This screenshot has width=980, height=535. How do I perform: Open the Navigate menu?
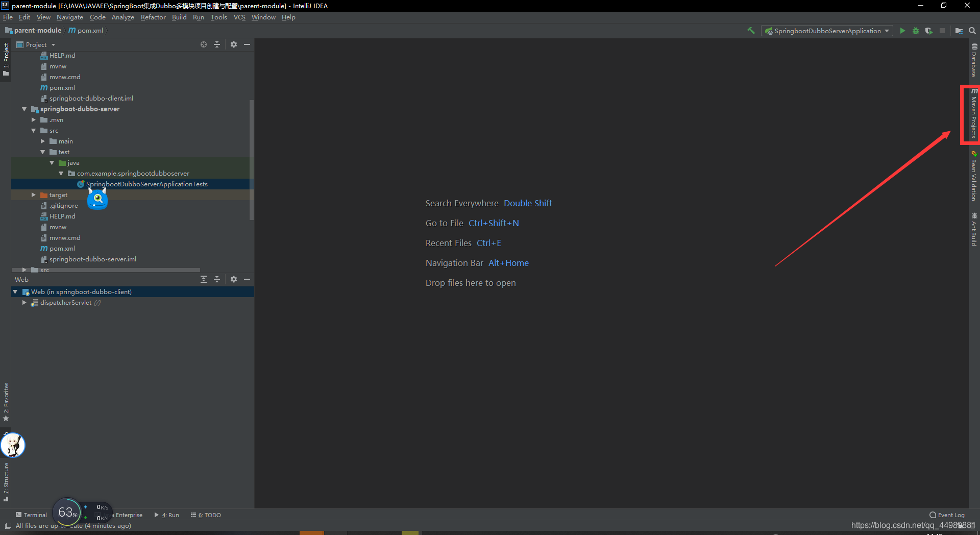[x=69, y=17]
